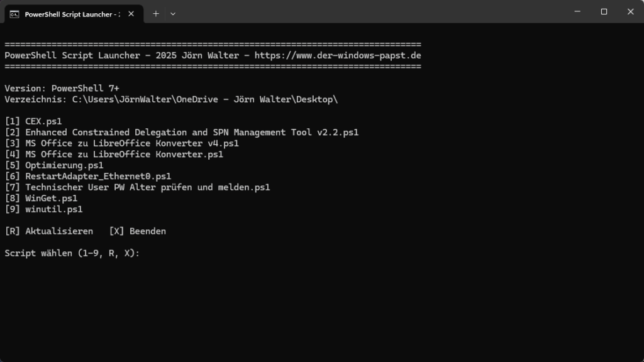The width and height of the screenshot is (644, 362).
Task: Click the Technischer User PW script entry
Action: tap(145, 187)
